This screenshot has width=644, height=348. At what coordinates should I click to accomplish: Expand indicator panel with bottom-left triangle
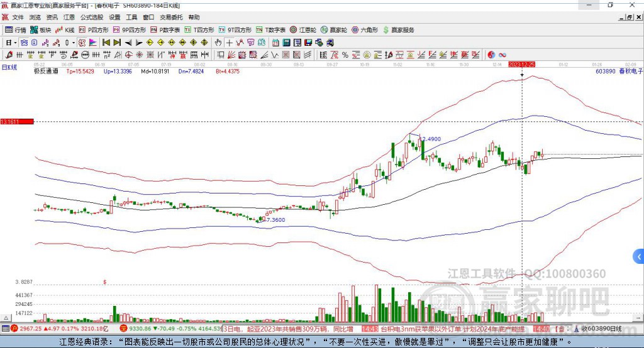[x=6, y=318]
